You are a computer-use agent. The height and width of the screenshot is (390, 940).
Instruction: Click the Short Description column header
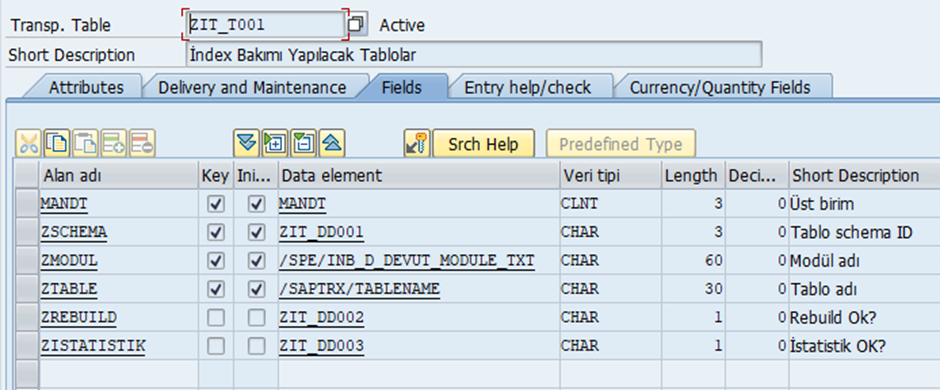pos(864,175)
